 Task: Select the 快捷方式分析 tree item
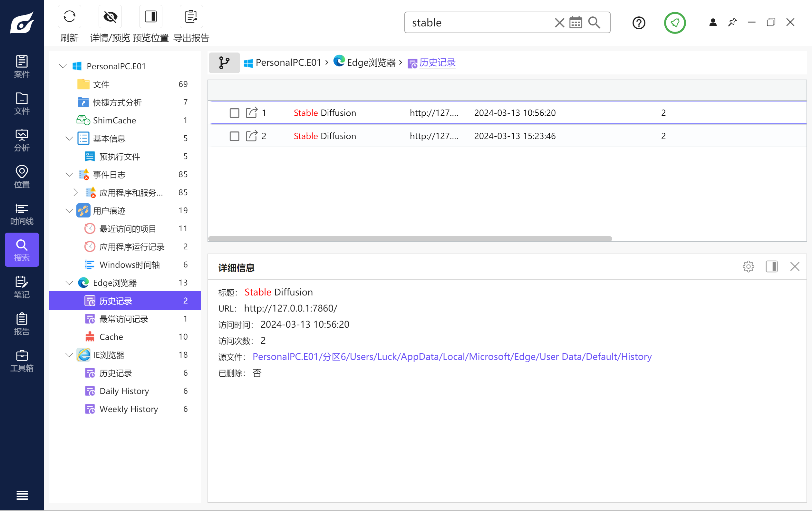(125, 102)
